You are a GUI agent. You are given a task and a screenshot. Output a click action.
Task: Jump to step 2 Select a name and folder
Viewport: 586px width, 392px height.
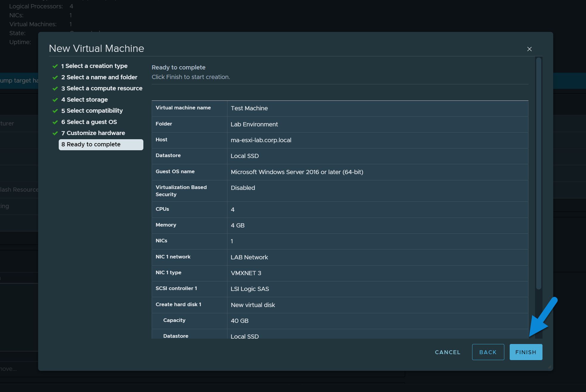(99, 77)
